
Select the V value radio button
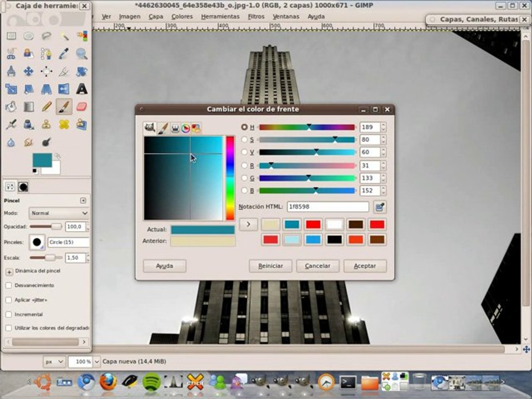[244, 152]
